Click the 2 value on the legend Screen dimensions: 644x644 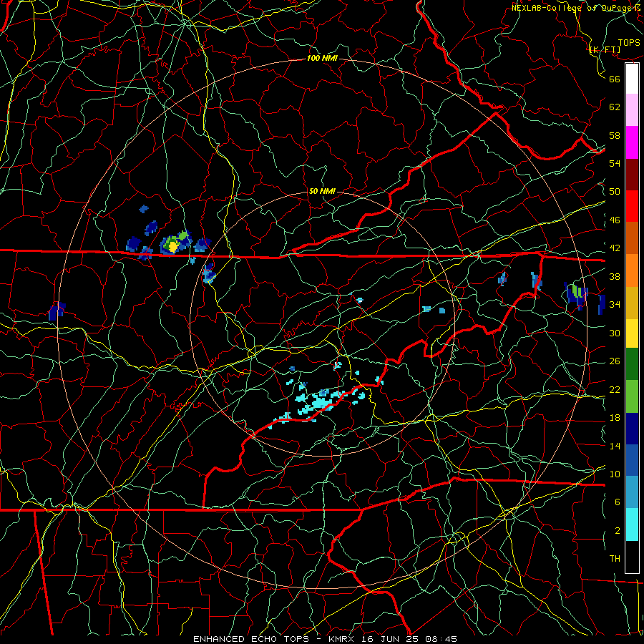[617, 531]
